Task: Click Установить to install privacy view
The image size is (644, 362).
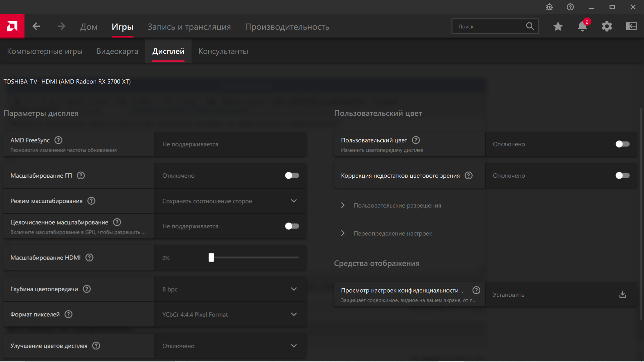Action: (x=508, y=295)
